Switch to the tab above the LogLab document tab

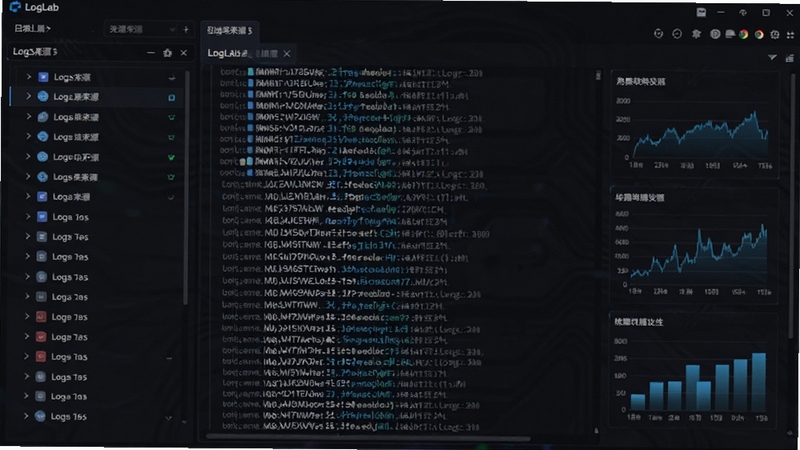(x=230, y=31)
